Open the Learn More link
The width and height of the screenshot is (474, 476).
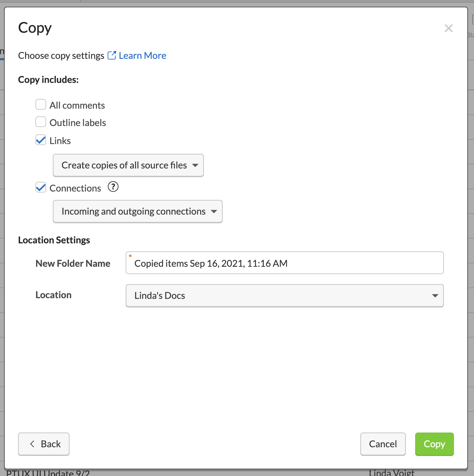(x=142, y=55)
